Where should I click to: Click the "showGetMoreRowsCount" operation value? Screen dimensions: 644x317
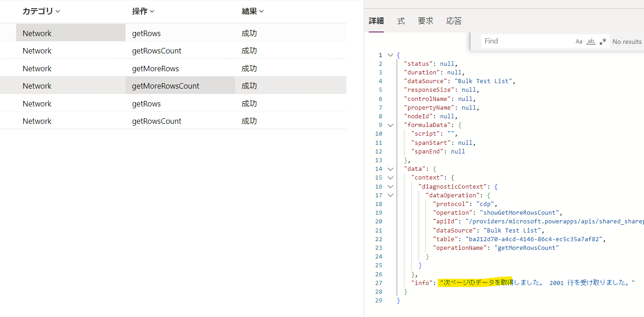click(519, 213)
